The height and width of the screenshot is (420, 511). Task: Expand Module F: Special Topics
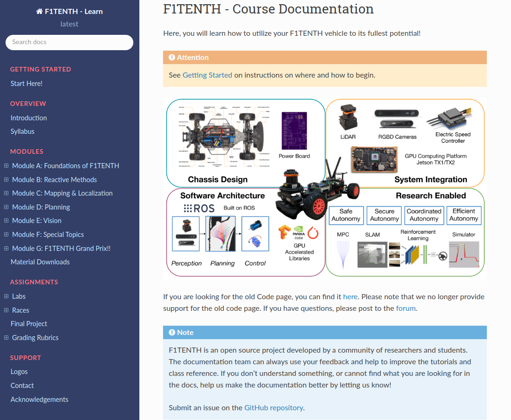pos(6,234)
